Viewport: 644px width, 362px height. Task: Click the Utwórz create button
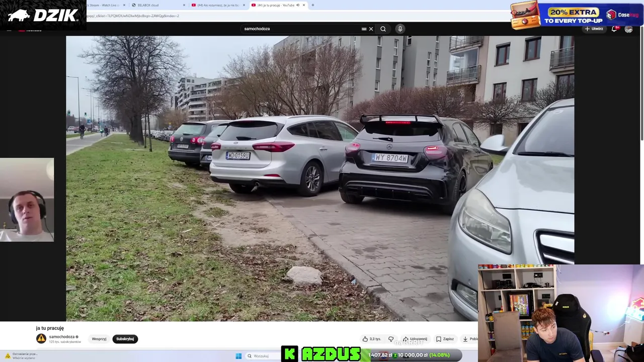click(594, 29)
